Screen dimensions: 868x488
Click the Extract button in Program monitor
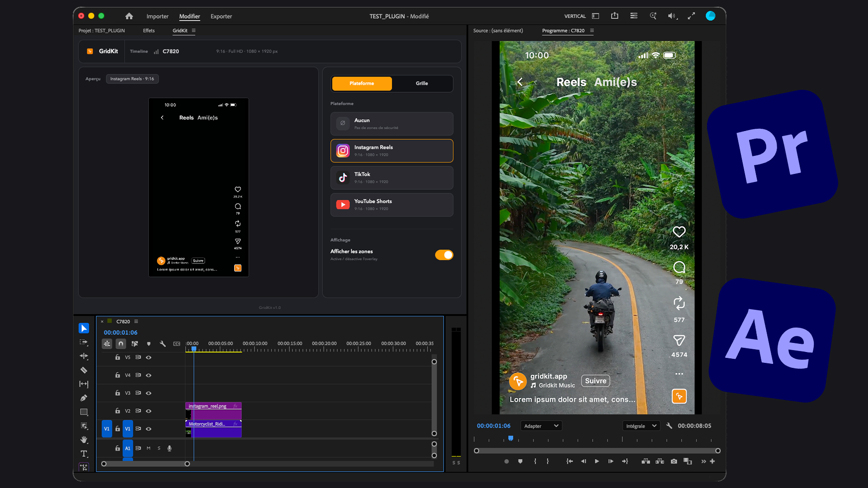coord(660,461)
